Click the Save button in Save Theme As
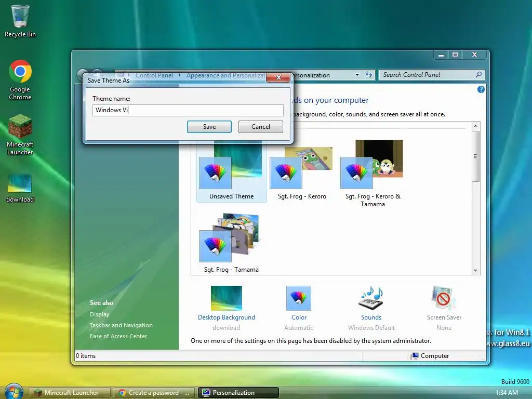This screenshot has height=399, width=532. [x=209, y=127]
